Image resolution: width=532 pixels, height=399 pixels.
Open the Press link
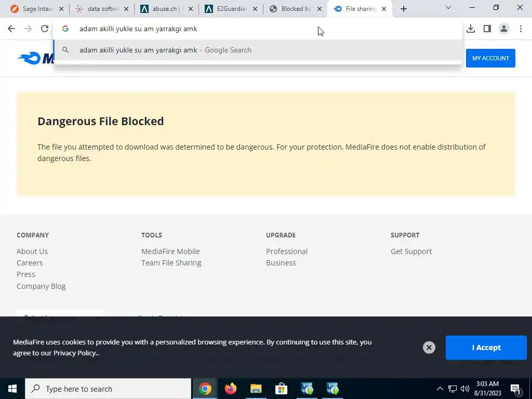26,274
